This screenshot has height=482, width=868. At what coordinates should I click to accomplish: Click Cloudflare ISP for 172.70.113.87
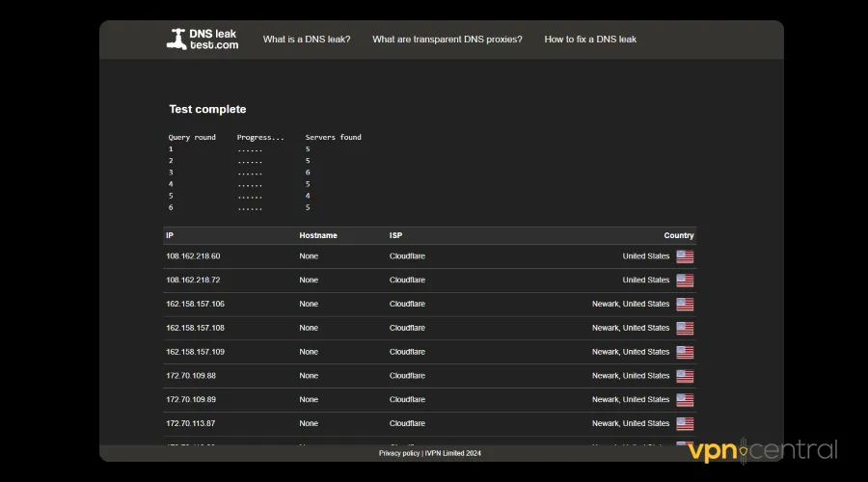click(x=407, y=423)
